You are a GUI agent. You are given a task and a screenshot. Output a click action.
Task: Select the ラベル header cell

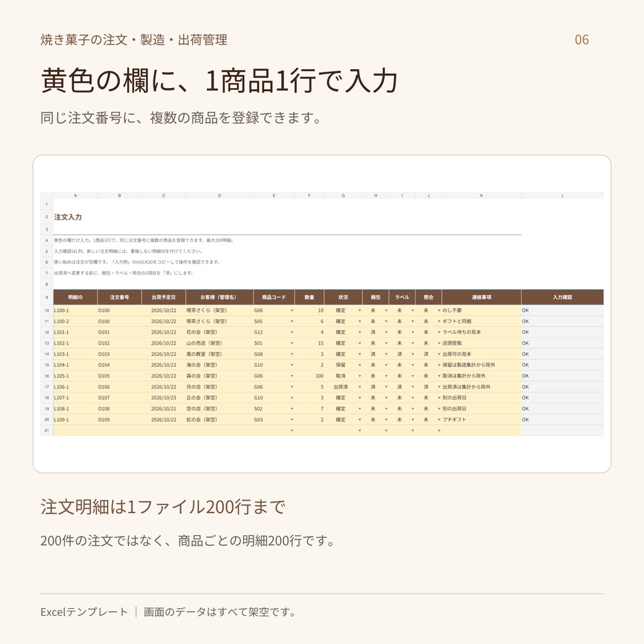click(x=402, y=297)
